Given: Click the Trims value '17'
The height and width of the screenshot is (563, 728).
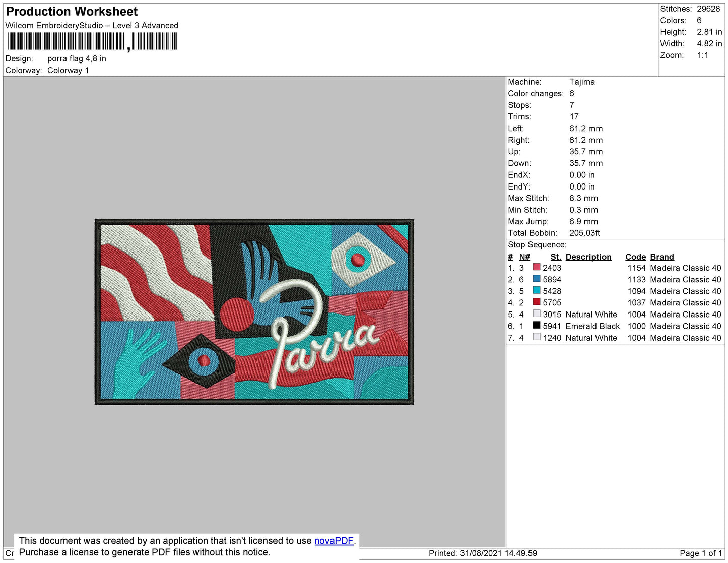Looking at the screenshot, I should (x=574, y=116).
